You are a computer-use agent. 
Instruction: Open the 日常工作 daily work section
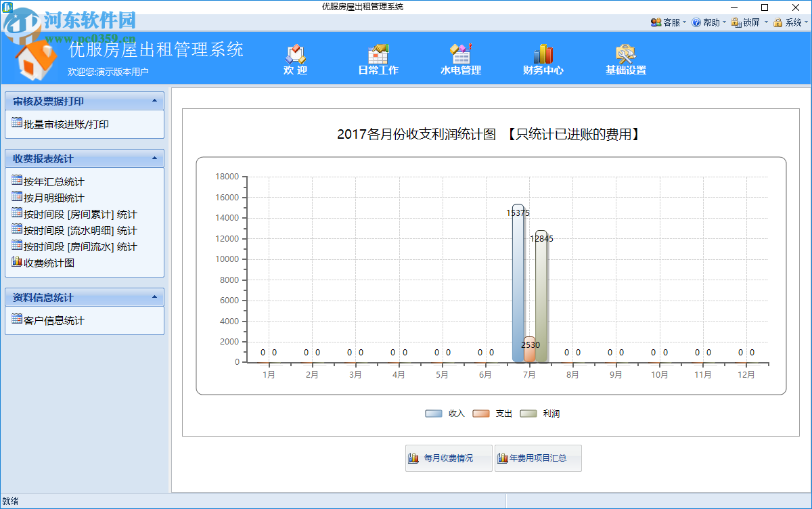click(x=379, y=58)
